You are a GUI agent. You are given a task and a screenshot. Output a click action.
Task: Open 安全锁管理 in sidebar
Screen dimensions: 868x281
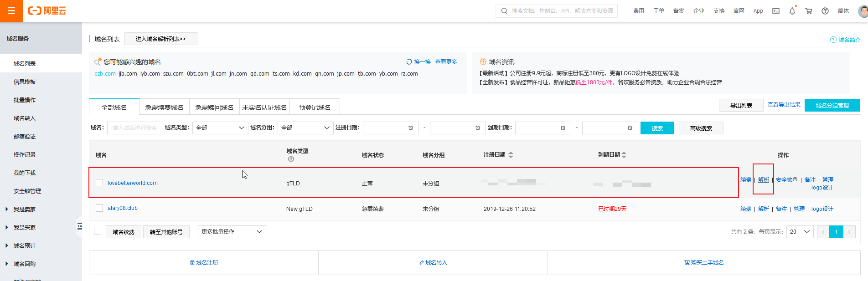tap(27, 191)
